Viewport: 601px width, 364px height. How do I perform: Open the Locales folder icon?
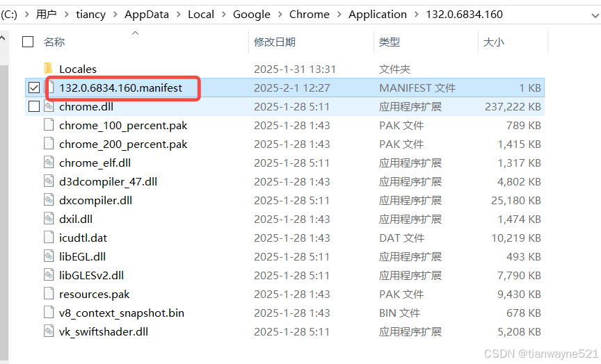pos(48,69)
